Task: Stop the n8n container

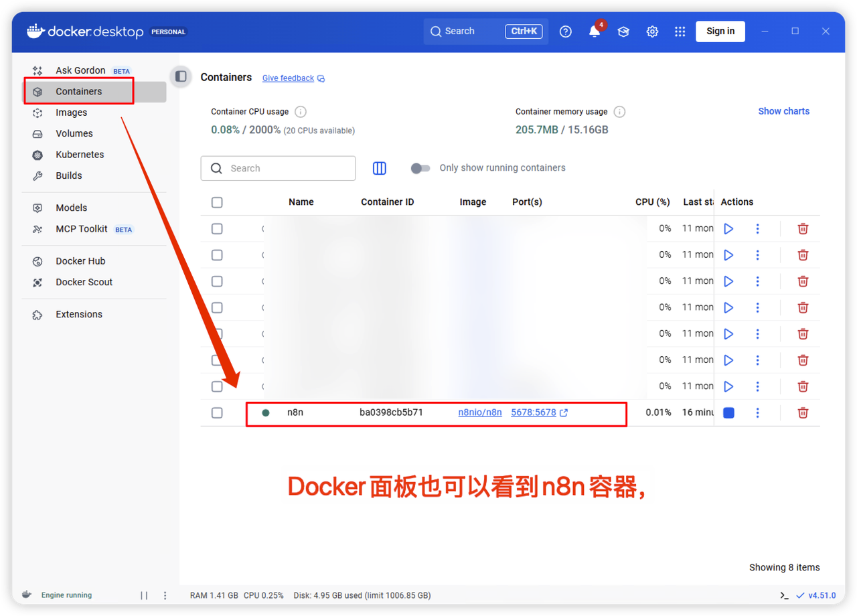Action: pos(728,412)
